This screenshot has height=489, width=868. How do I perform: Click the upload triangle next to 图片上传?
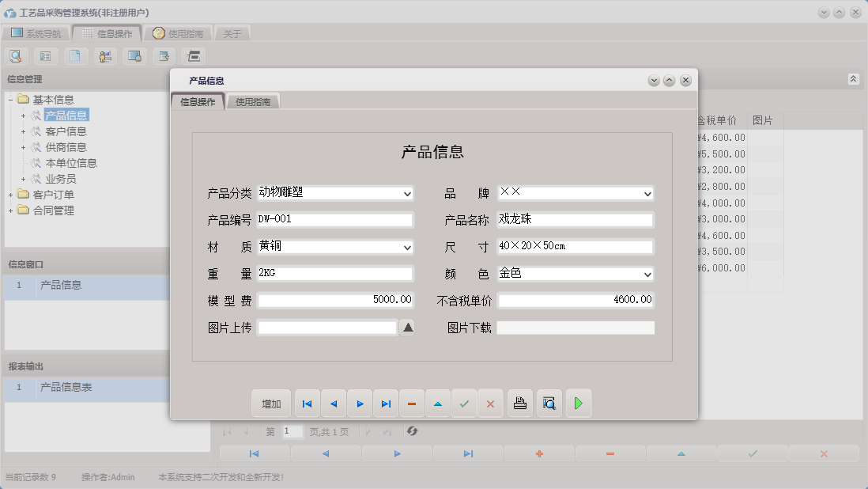point(406,327)
